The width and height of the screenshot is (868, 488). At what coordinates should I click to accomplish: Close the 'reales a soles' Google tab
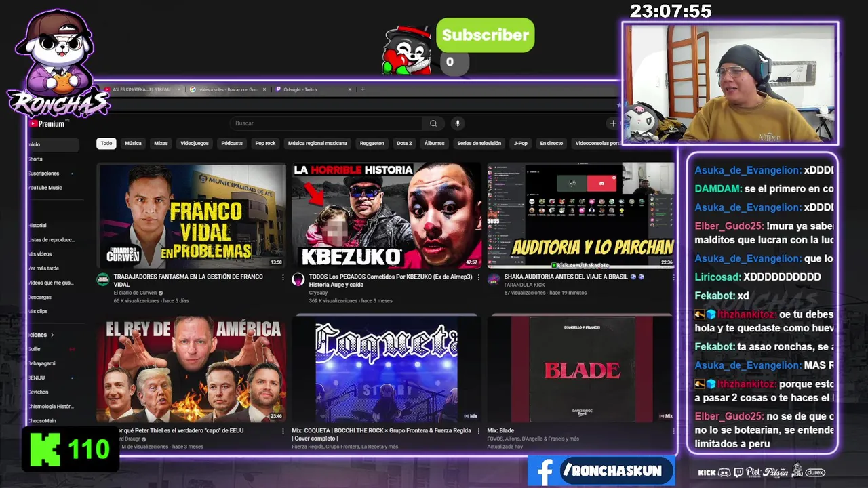tap(264, 89)
